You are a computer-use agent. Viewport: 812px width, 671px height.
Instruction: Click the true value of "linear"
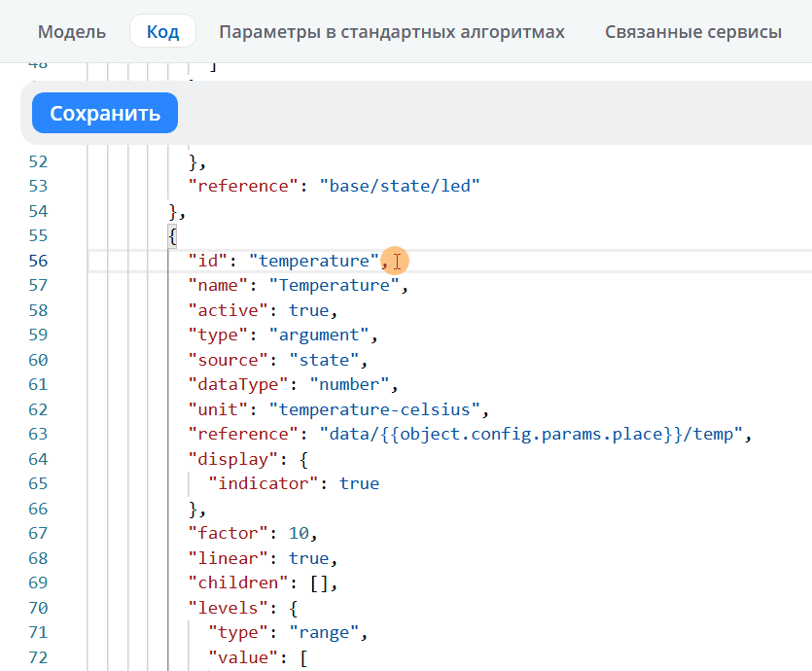coord(308,558)
